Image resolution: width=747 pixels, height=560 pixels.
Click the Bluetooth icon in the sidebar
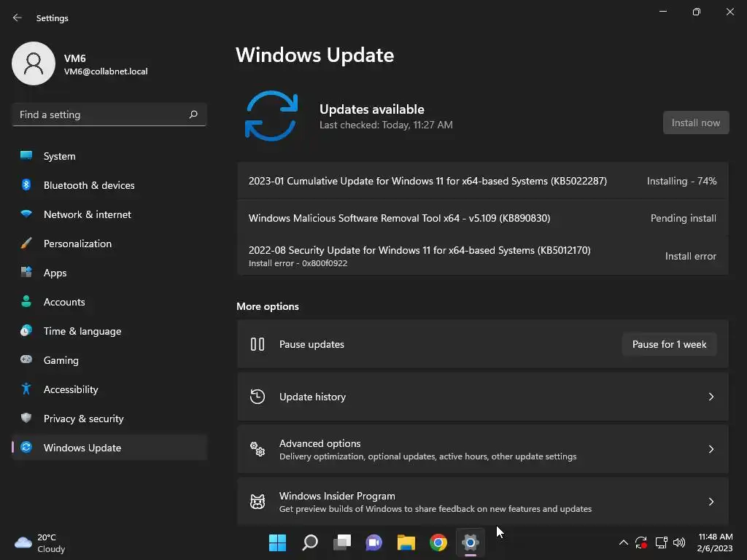pyautogui.click(x=26, y=184)
